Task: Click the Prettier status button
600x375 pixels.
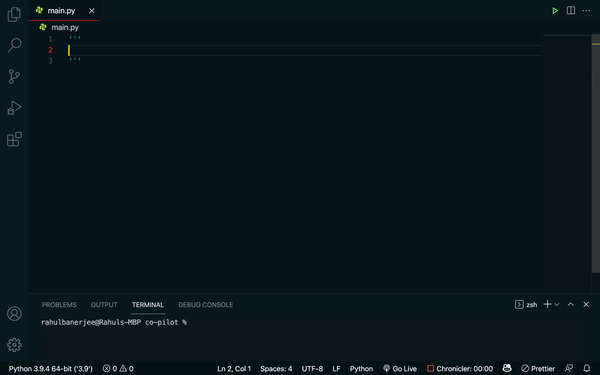Action: [x=538, y=368]
